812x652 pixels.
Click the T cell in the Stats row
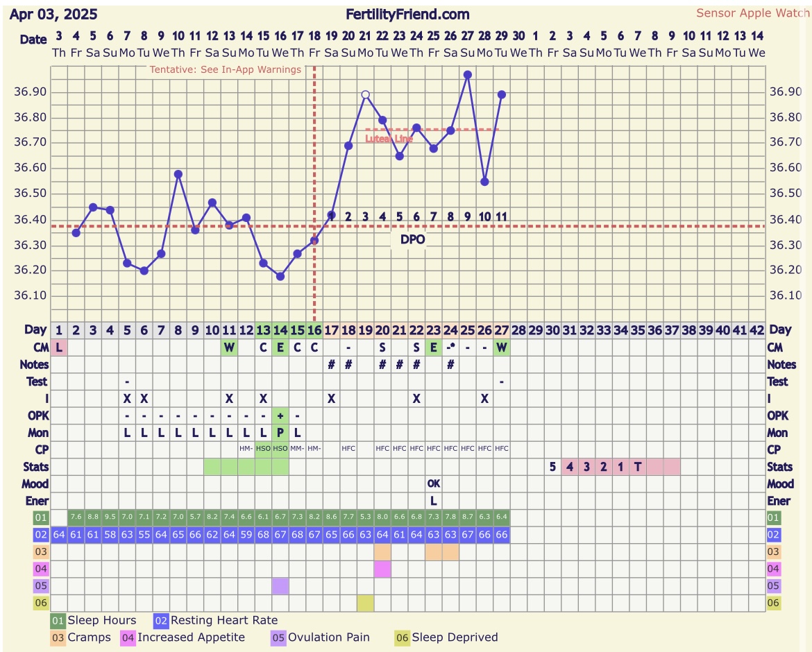(638, 466)
